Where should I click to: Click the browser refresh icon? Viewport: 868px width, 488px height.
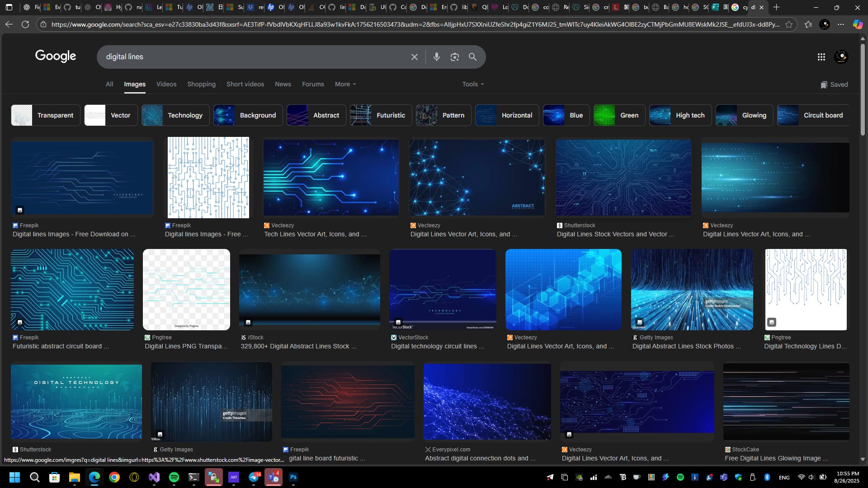click(x=25, y=24)
